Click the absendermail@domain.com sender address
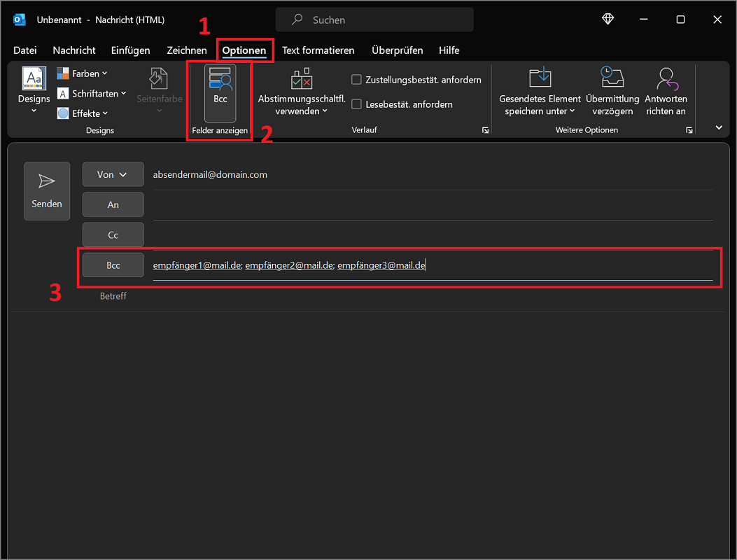Image resolution: width=737 pixels, height=560 pixels. coord(210,174)
